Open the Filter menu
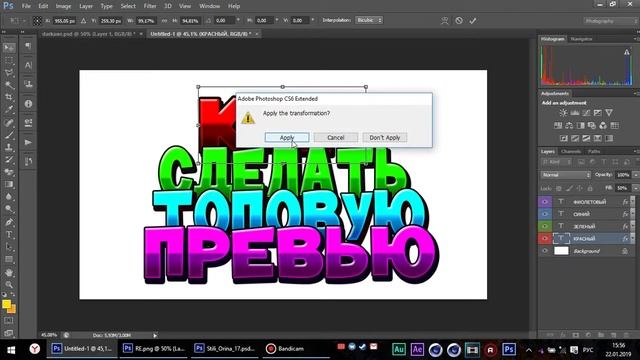640x360 pixels. [x=150, y=6]
